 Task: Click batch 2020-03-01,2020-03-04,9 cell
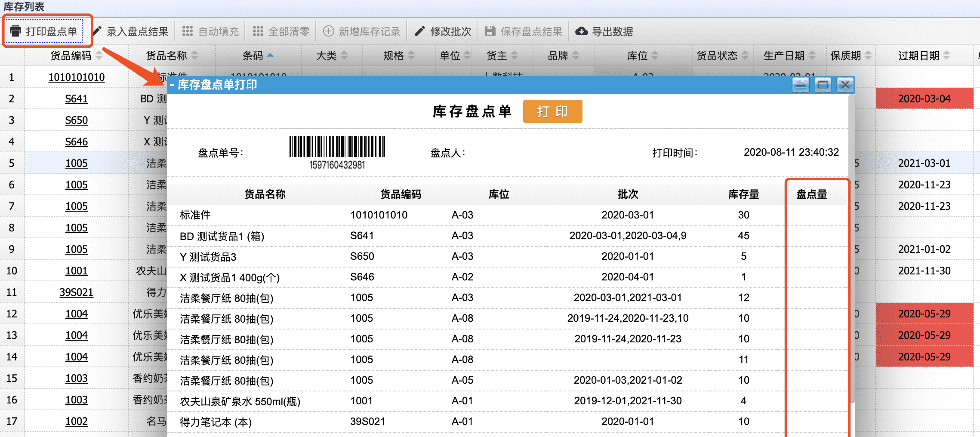point(628,236)
